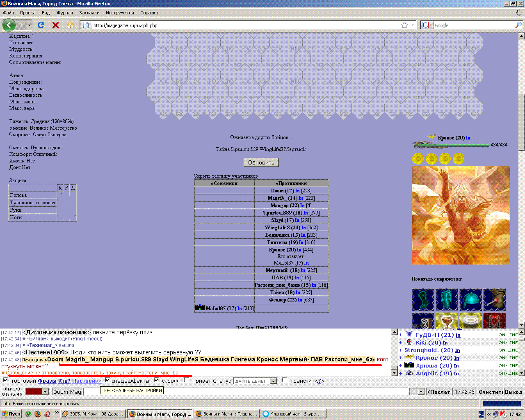The width and height of the screenshot is (525, 420).
Task: Click the first yellow coin icon under Кронос
Action: click(x=418, y=158)
